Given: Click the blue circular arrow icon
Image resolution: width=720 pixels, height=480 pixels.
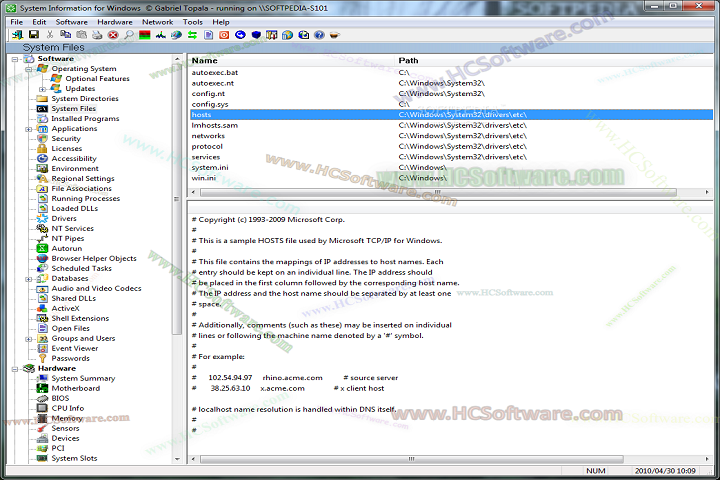Looking at the screenshot, I should (240, 35).
